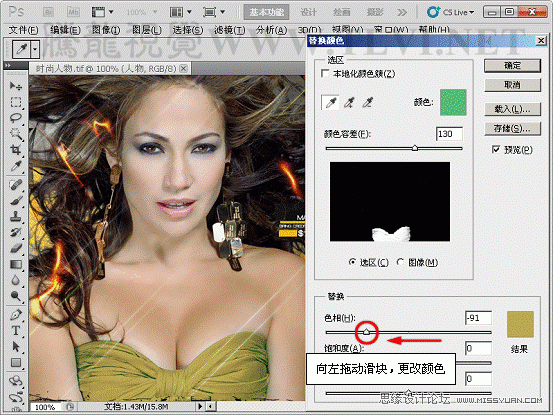Click the Load (载入) button
The width and height of the screenshot is (553, 415).
[512, 109]
